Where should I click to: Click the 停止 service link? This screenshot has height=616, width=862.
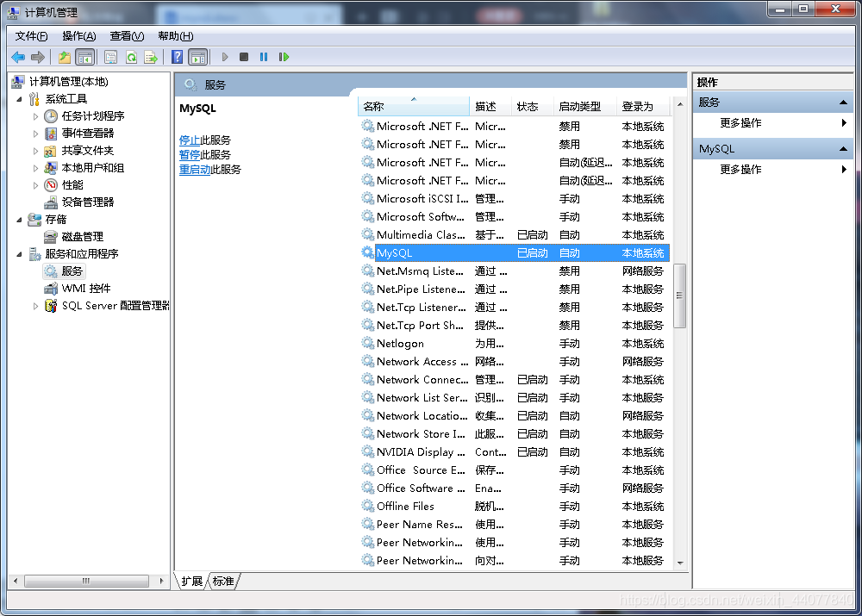(190, 140)
